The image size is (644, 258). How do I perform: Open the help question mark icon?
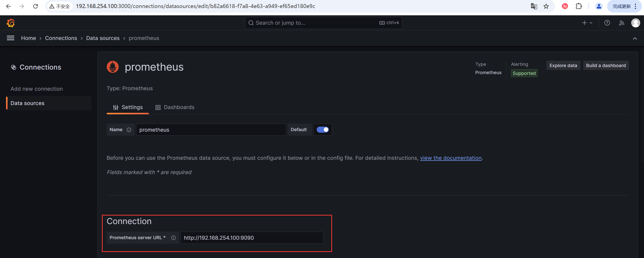[x=607, y=23]
